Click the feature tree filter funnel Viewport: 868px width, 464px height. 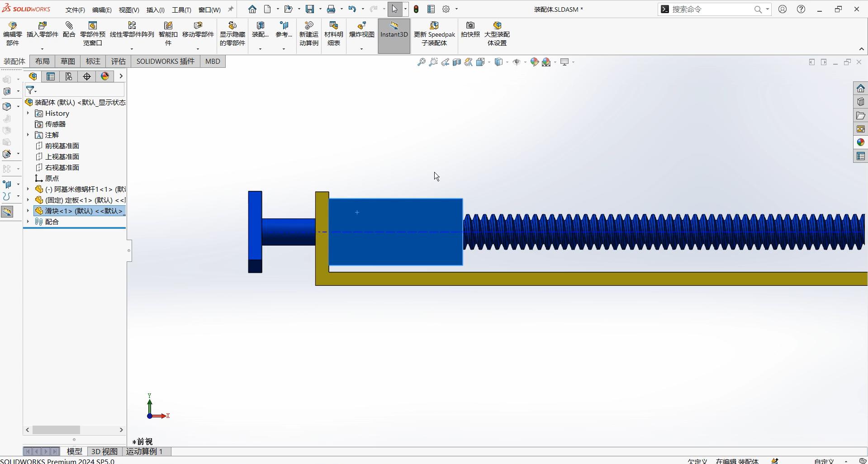(x=30, y=90)
